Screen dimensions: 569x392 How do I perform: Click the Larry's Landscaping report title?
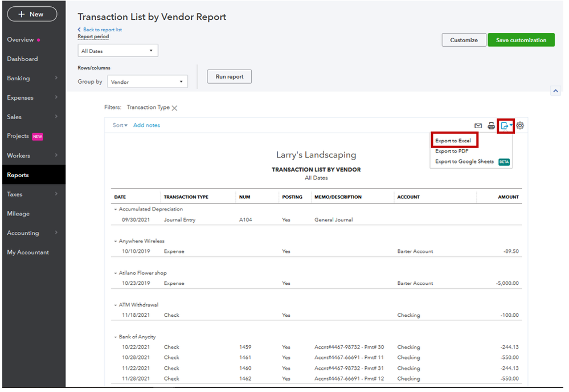(316, 155)
